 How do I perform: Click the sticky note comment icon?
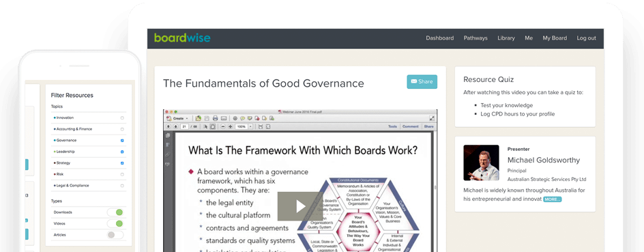coord(242,118)
